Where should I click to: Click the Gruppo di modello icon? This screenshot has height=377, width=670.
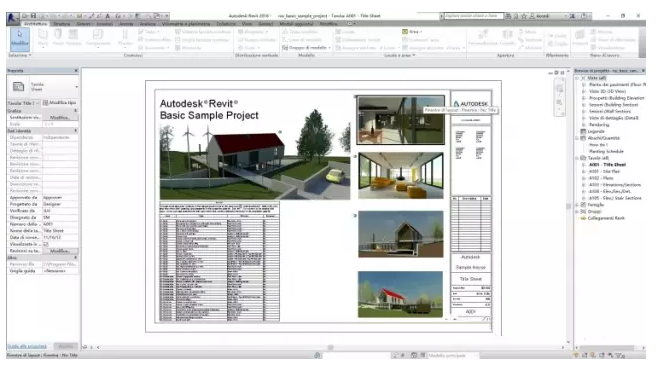click(285, 47)
